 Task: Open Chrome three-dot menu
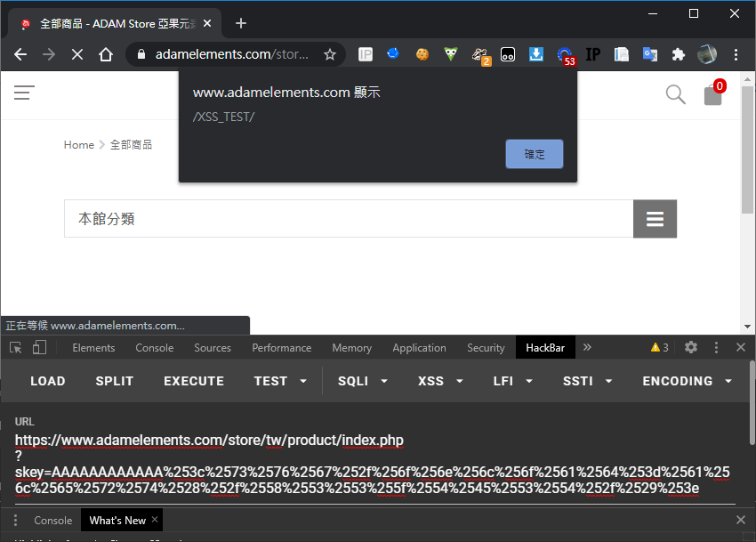(x=736, y=54)
